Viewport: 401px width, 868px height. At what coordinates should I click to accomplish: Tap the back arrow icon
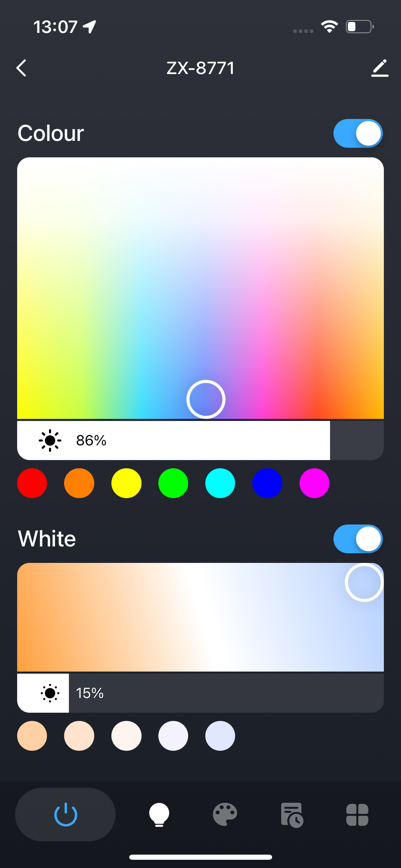pos(22,68)
